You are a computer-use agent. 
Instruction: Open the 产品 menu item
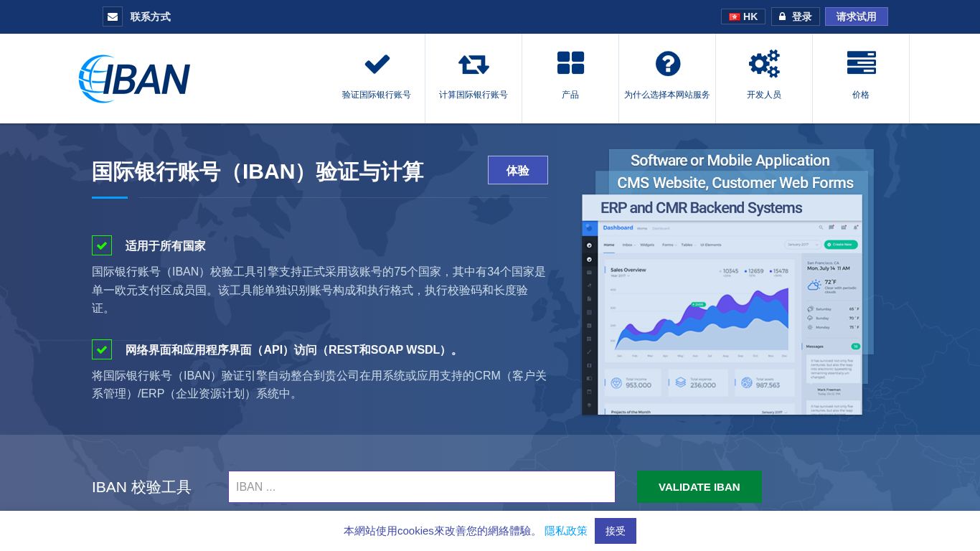pyautogui.click(x=570, y=95)
